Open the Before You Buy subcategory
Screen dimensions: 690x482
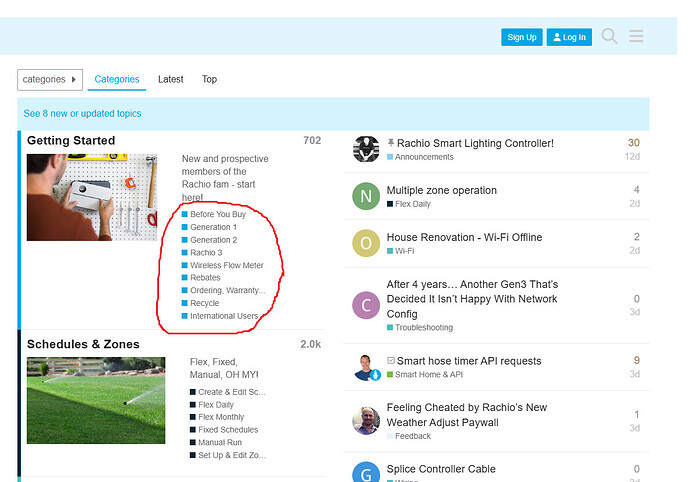pos(218,214)
